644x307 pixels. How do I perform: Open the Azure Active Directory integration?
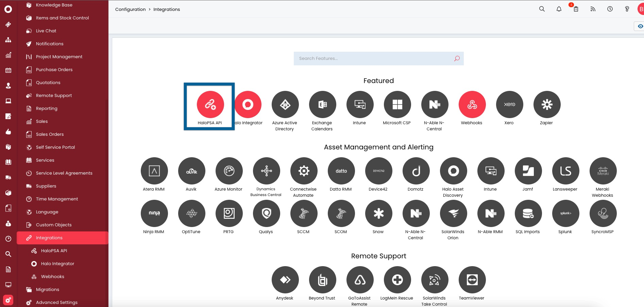click(285, 104)
